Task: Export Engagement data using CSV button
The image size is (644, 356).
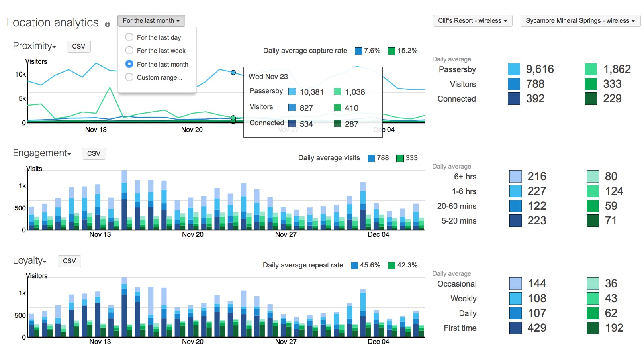Action: click(94, 153)
